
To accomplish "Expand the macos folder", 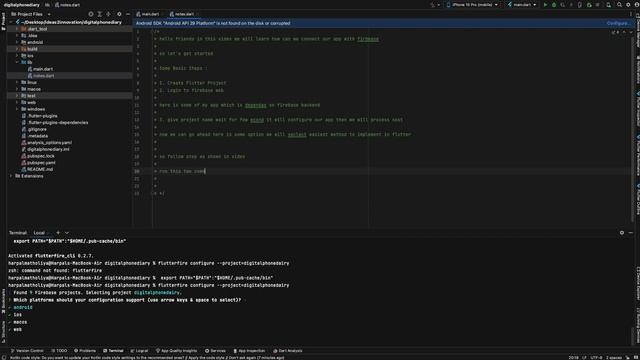I will (17, 89).
